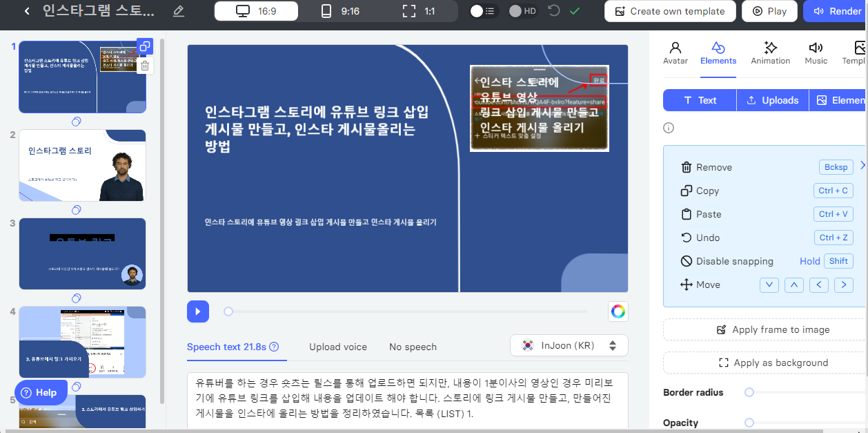
Task: Open the Elements tab
Action: coord(718,52)
